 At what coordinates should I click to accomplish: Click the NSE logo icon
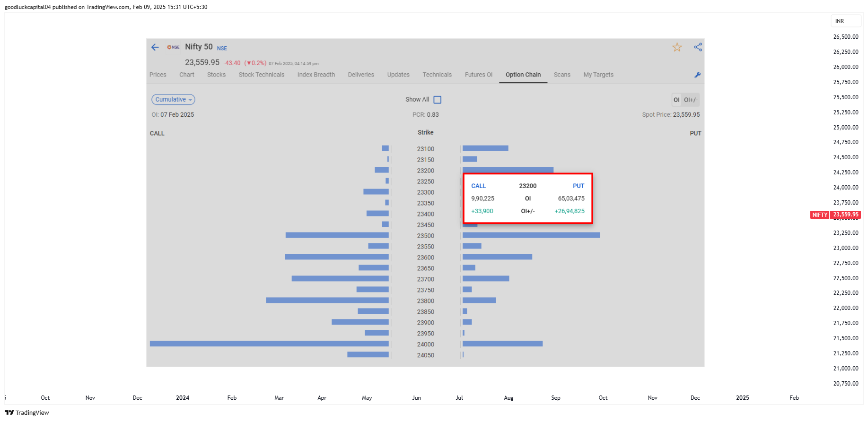(x=173, y=47)
